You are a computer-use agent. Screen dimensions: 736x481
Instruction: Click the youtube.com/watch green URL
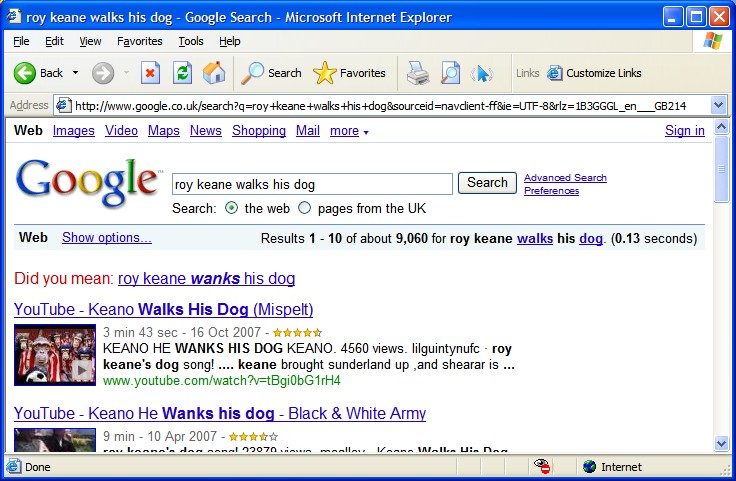click(222, 380)
